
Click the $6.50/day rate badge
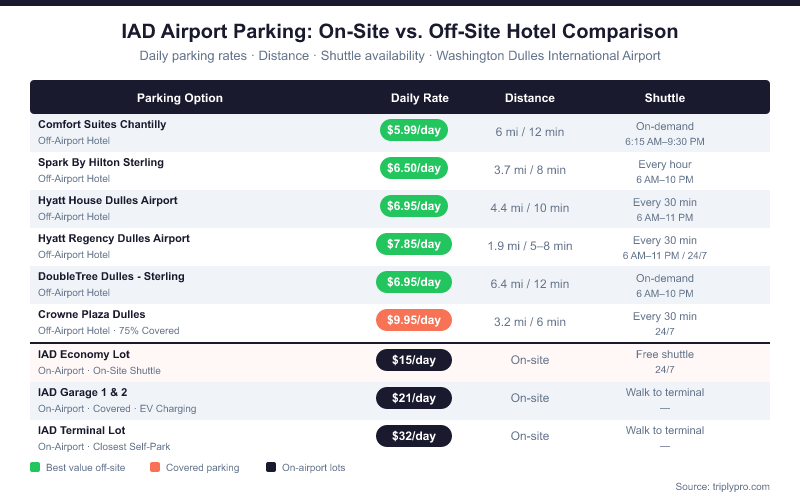(x=414, y=168)
